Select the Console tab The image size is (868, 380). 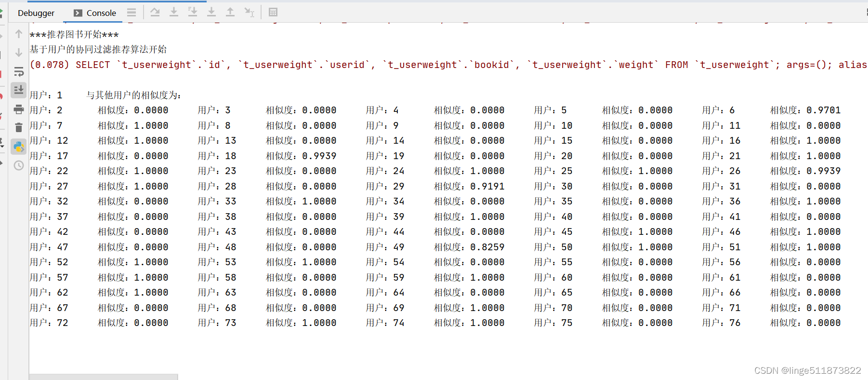95,13
